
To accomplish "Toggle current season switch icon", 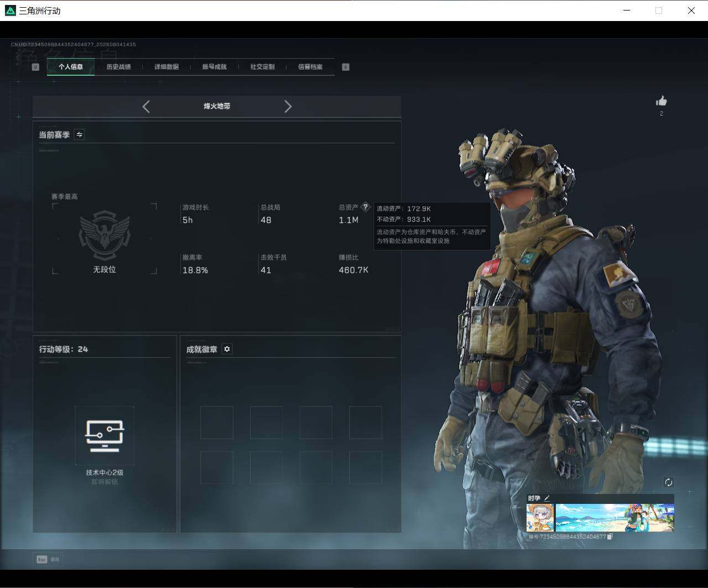I will coord(79,134).
